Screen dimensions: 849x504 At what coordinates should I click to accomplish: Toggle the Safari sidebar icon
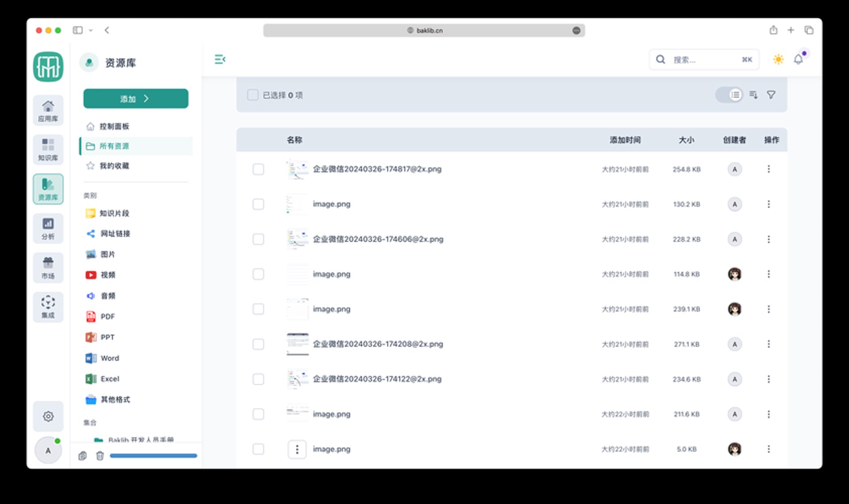(x=78, y=30)
